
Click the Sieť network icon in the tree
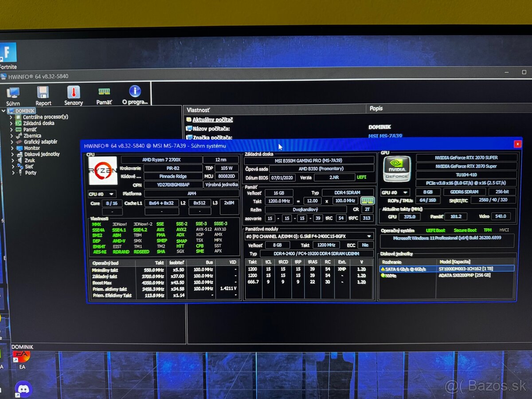pyautogui.click(x=20, y=167)
